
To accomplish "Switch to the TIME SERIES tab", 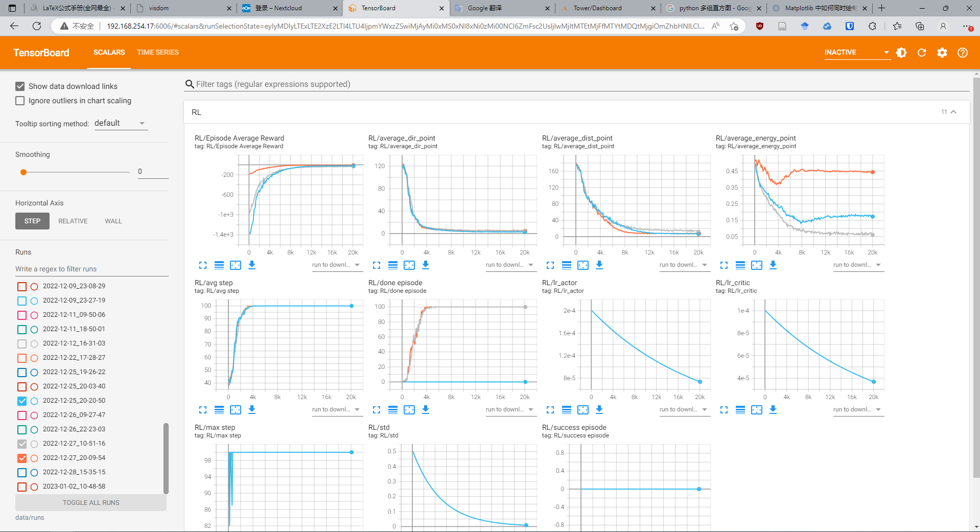I will coord(158,53).
